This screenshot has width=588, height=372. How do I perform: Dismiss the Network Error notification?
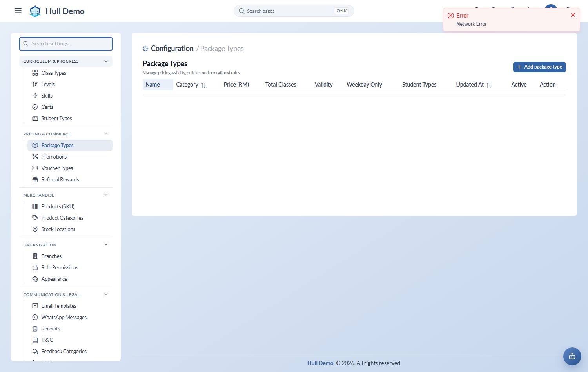tap(573, 15)
